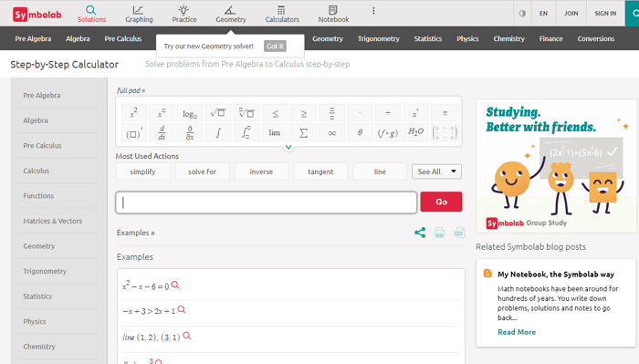
Task: Select Matrices & Vectors in sidebar
Action: pyautogui.click(x=53, y=221)
